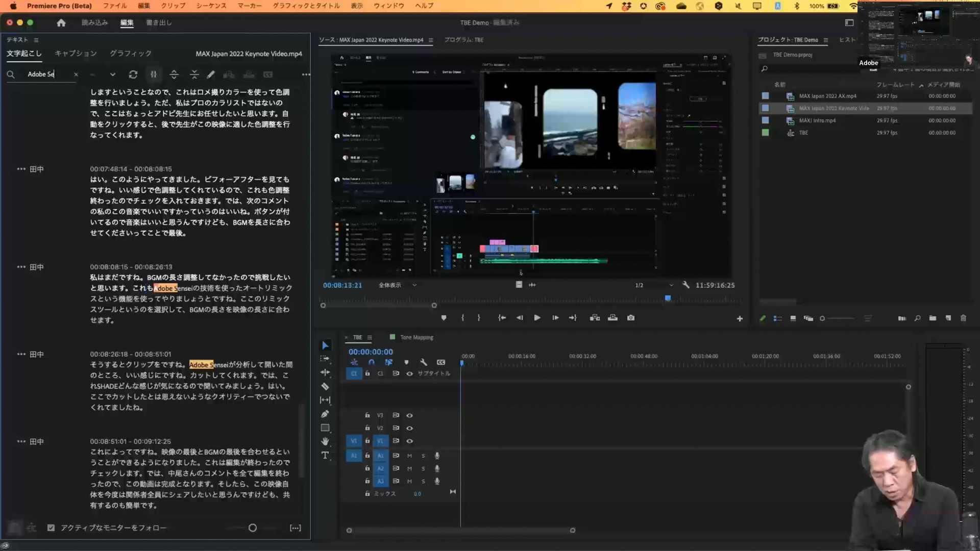The image size is (980, 551).
Task: Add Marker in source monitor
Action: tap(444, 318)
